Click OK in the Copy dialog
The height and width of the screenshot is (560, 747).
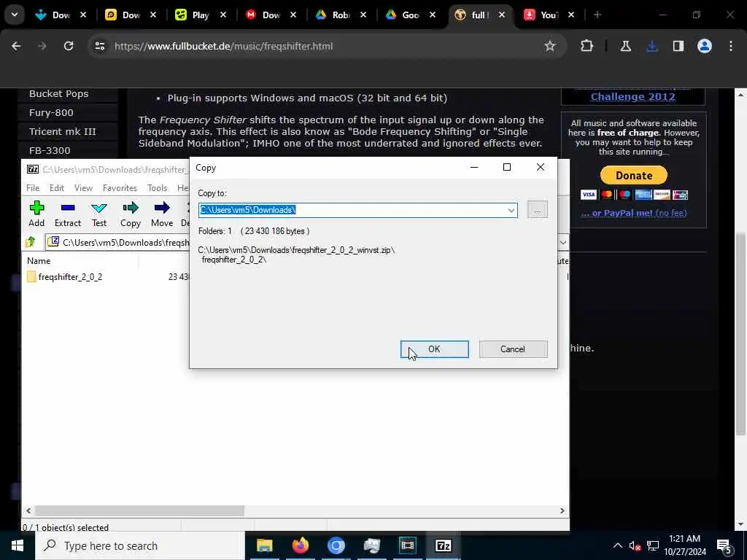435,349
